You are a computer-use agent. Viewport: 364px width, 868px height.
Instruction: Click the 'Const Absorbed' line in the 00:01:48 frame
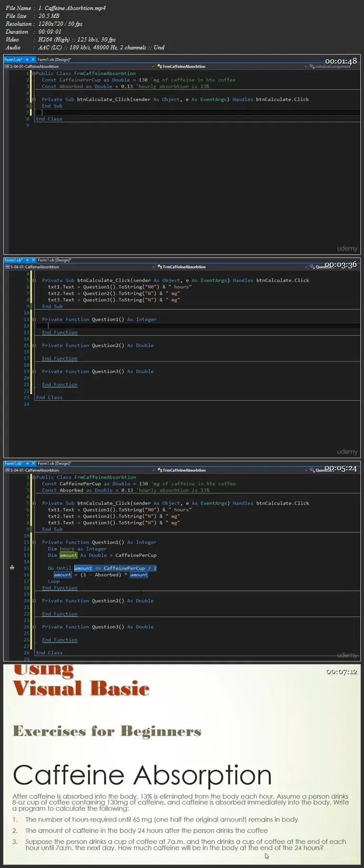125,86
